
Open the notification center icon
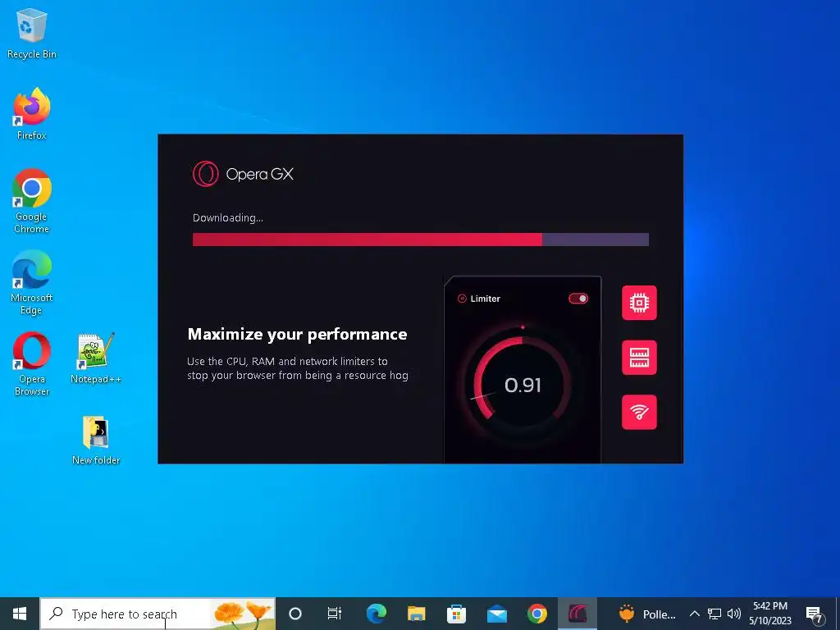pos(815,614)
